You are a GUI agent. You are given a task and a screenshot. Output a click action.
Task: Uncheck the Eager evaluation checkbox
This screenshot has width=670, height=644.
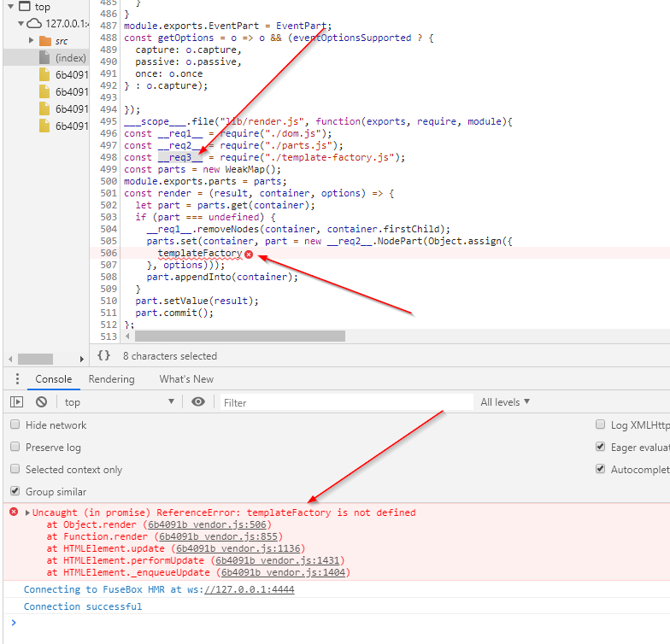pos(600,447)
